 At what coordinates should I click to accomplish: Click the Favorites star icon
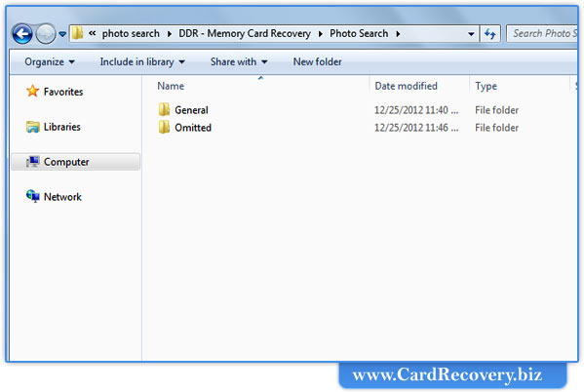click(x=32, y=91)
